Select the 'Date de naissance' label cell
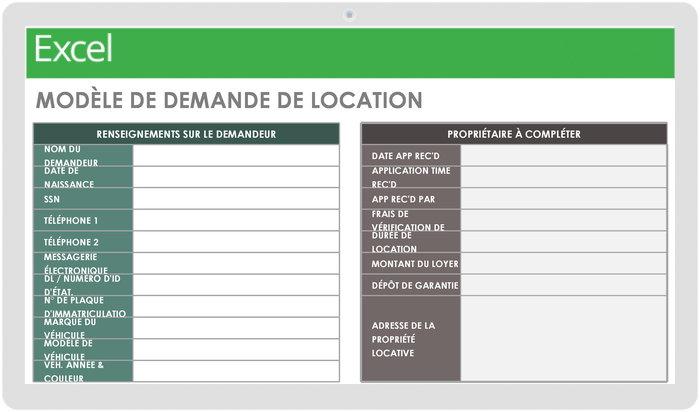This screenshot has height=412, width=700. pyautogui.click(x=83, y=177)
